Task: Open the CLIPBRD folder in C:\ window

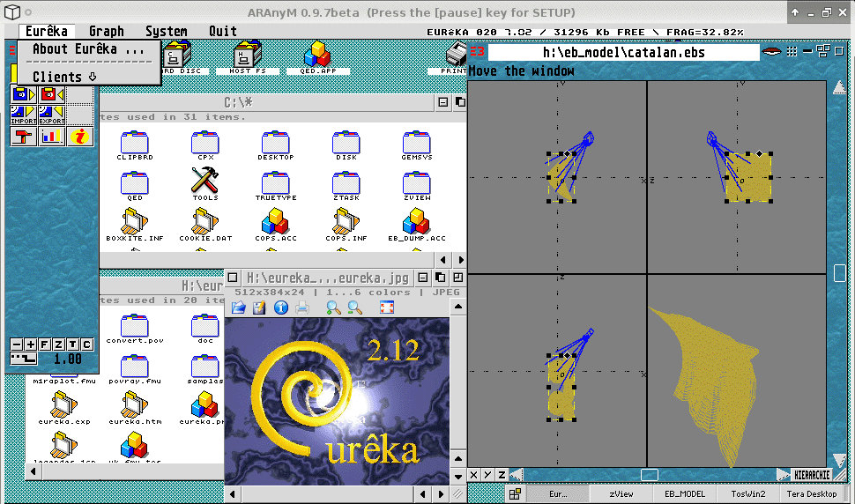Action: [x=135, y=145]
